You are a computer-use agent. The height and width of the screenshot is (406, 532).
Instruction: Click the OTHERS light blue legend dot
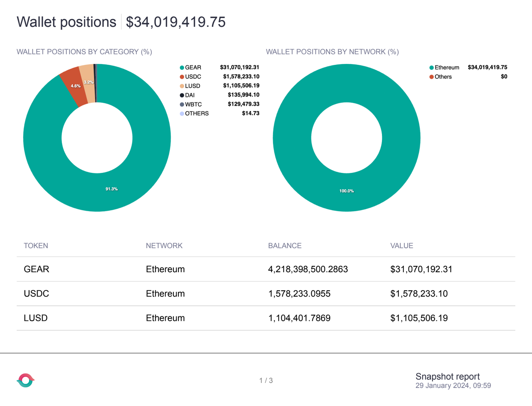click(x=182, y=114)
